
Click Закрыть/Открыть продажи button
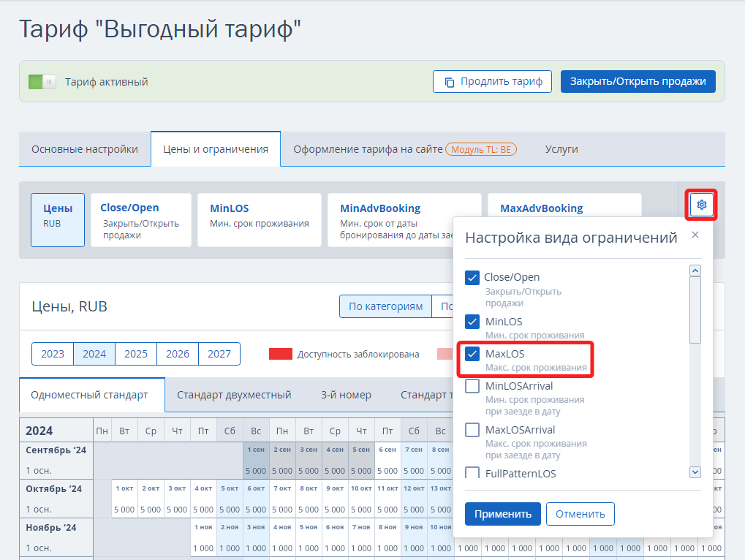(638, 81)
